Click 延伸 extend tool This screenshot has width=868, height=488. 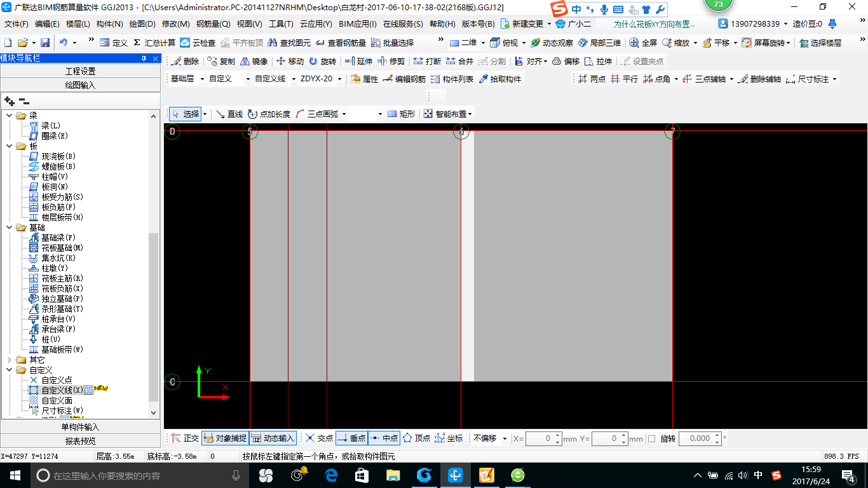point(358,61)
